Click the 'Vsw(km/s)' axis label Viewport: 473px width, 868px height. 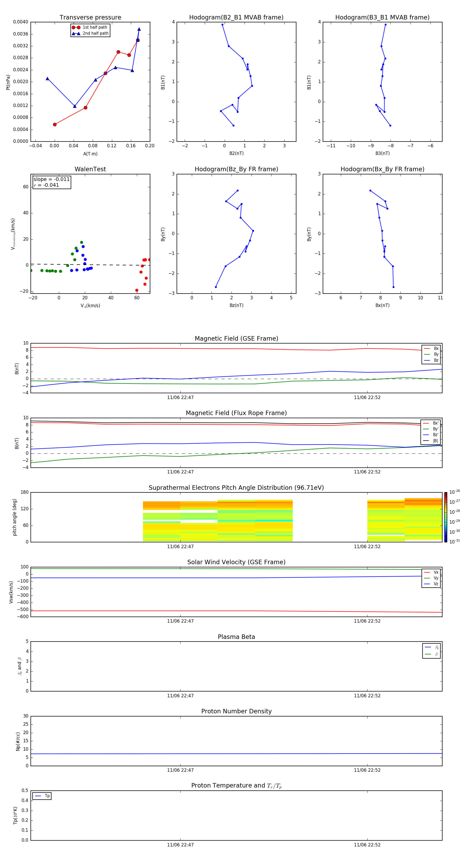[x=11, y=592]
